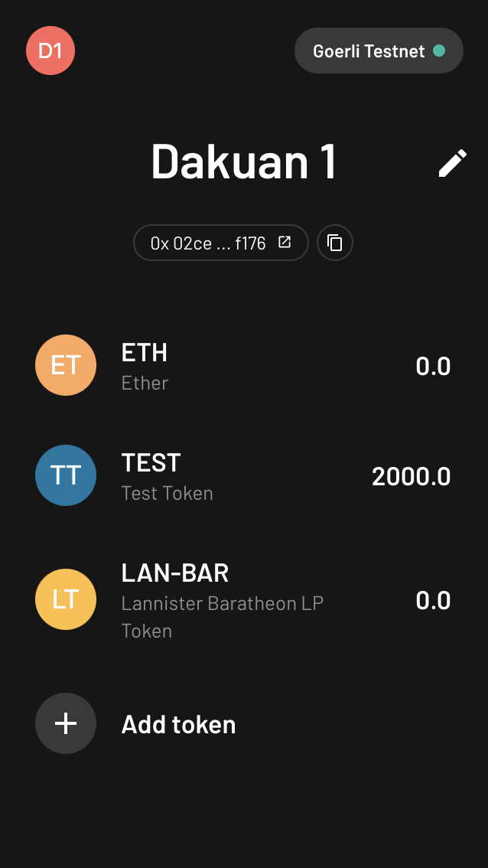This screenshot has width=488, height=868.
Task: Click the ETH balance of 0.0
Action: (x=433, y=367)
